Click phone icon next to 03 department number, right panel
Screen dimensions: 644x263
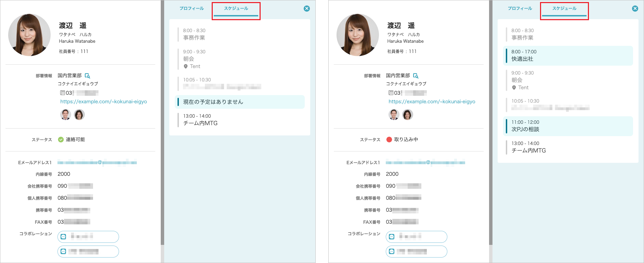coord(391,93)
